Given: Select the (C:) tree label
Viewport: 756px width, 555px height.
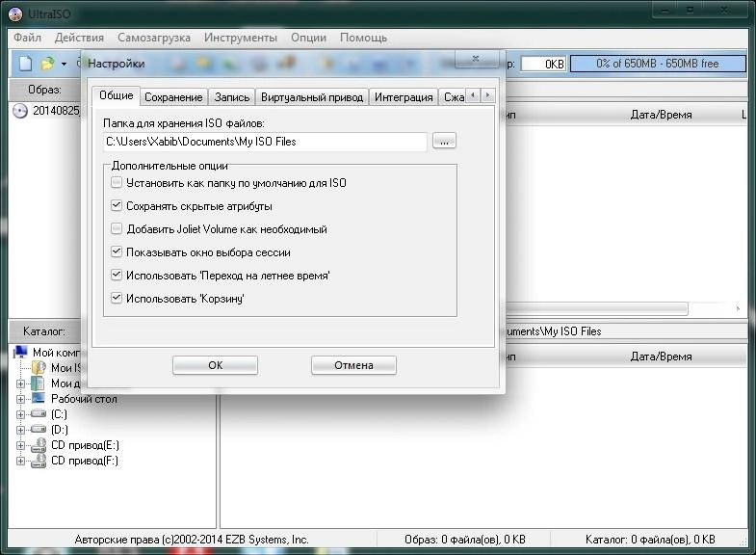Looking at the screenshot, I should pos(59,414).
